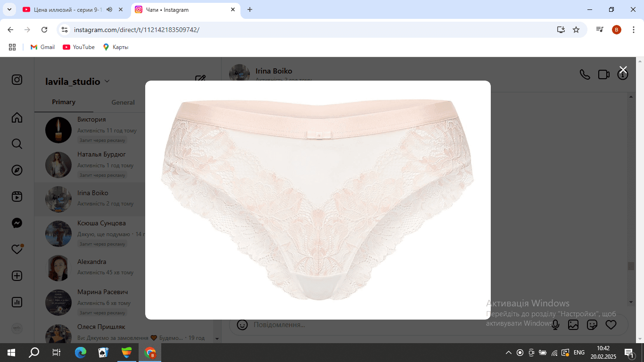Open the emoji picker in message box
Image resolution: width=644 pixels, height=362 pixels.
click(242, 325)
